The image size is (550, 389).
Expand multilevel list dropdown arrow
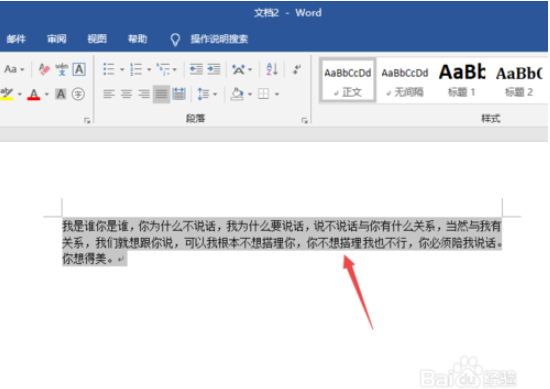coord(174,69)
